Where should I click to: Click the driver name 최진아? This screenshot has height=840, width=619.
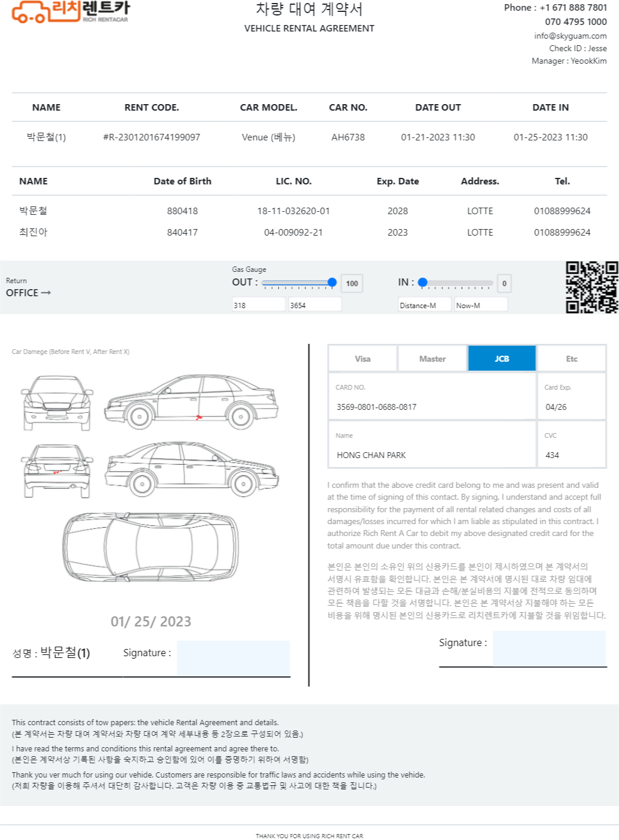coord(33,232)
